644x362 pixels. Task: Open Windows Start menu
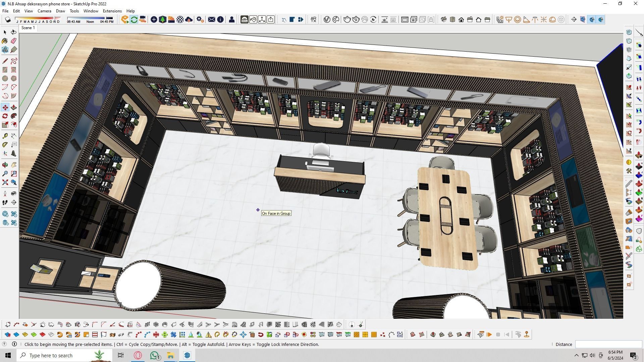(8, 355)
